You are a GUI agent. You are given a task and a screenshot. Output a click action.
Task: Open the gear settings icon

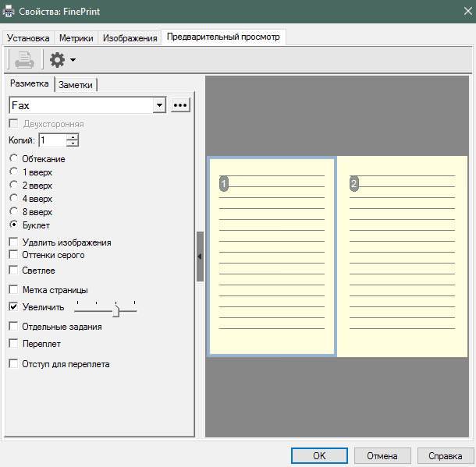coord(58,60)
